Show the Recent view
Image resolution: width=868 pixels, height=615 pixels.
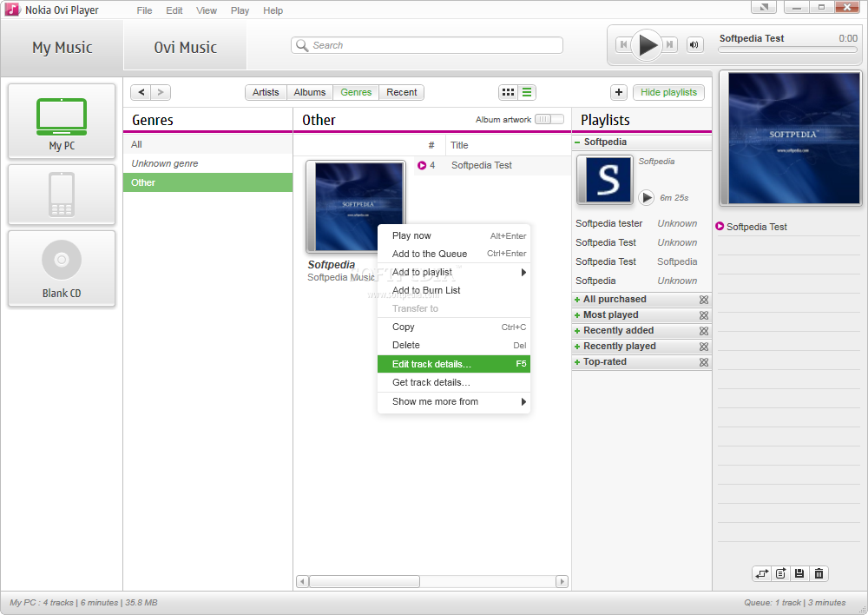[401, 92]
